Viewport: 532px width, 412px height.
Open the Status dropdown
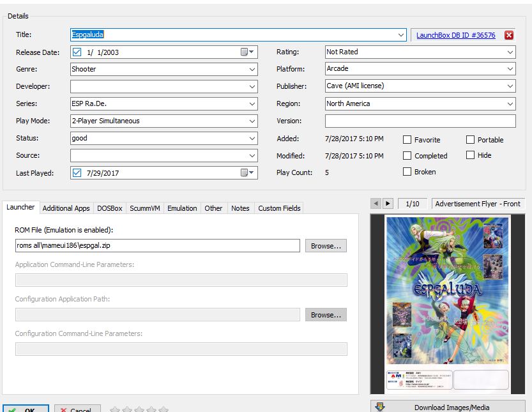(x=252, y=138)
